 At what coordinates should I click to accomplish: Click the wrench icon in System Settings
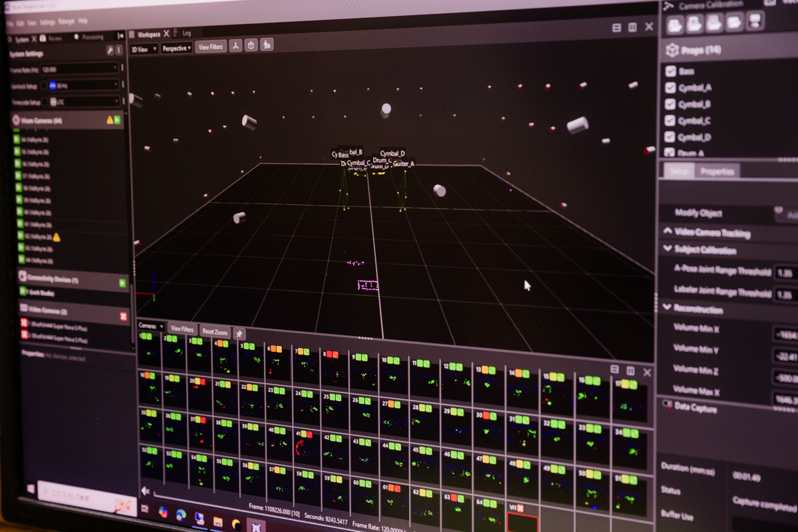click(x=110, y=51)
